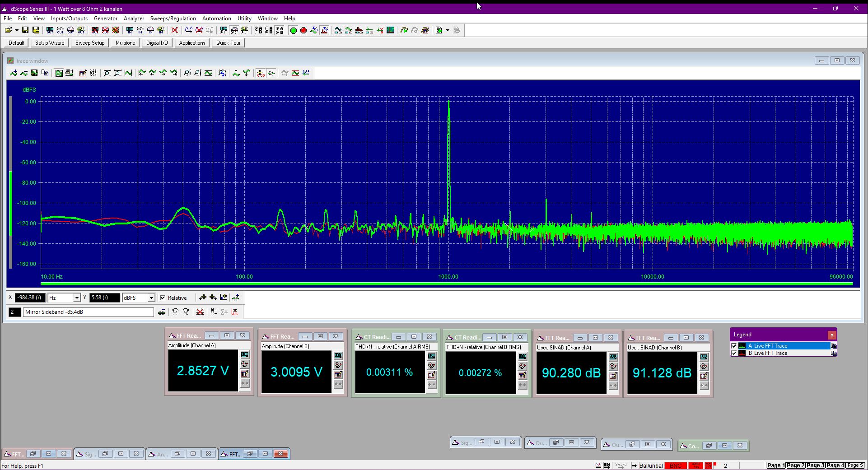Click the marker label field Mirror Sideband
Image resolution: width=868 pixels, height=470 pixels.
click(x=89, y=312)
